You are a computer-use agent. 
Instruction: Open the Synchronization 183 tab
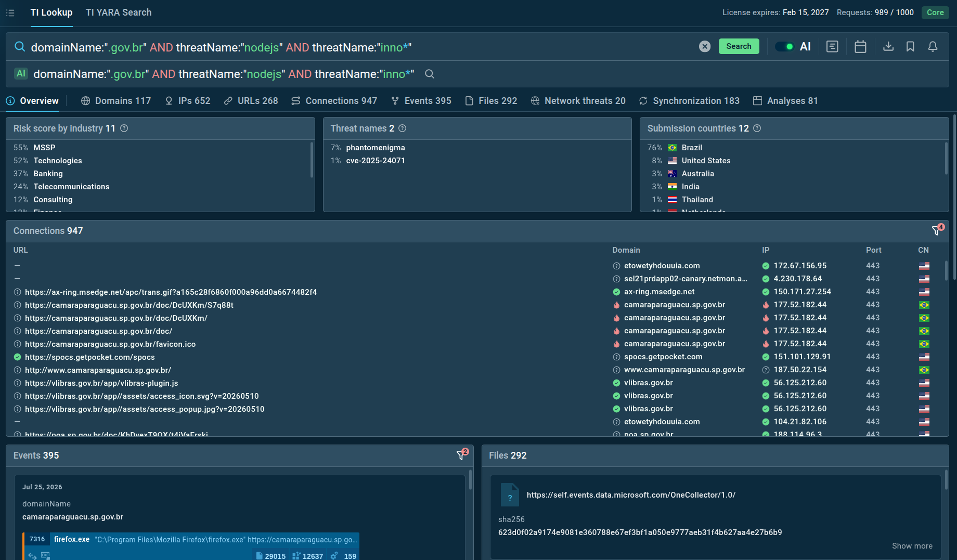coord(690,101)
